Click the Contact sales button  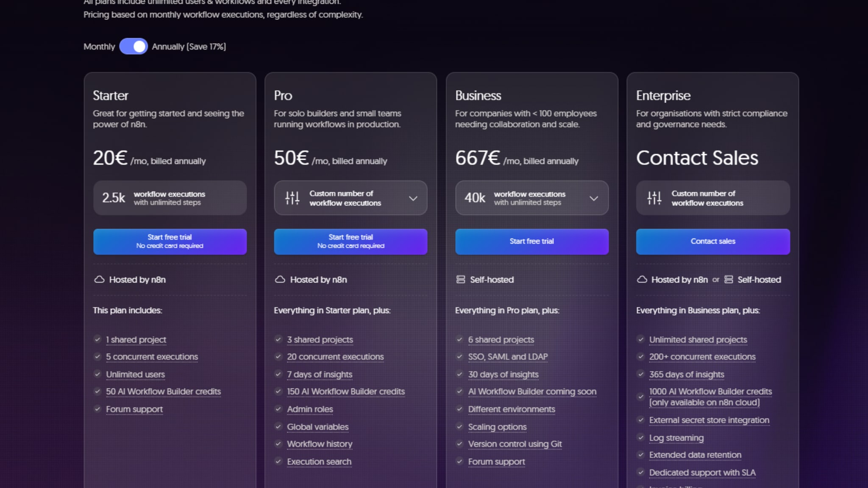click(x=713, y=241)
